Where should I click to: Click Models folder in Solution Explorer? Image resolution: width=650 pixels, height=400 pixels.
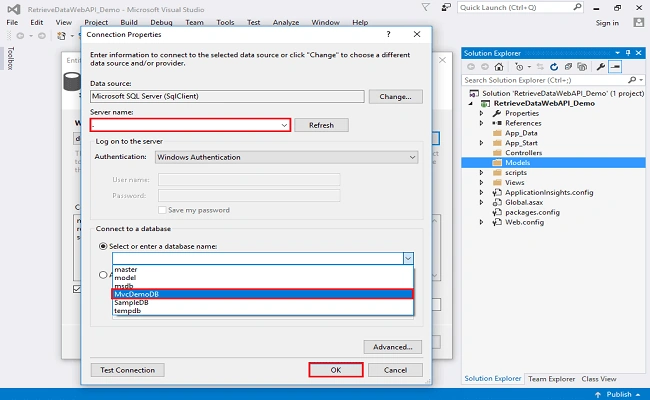click(x=517, y=162)
